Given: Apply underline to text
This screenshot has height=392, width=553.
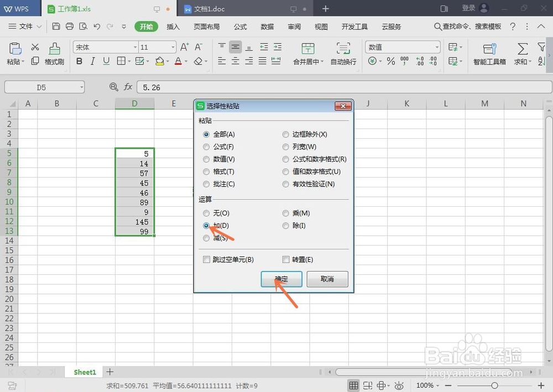Looking at the screenshot, I should (x=106, y=61).
